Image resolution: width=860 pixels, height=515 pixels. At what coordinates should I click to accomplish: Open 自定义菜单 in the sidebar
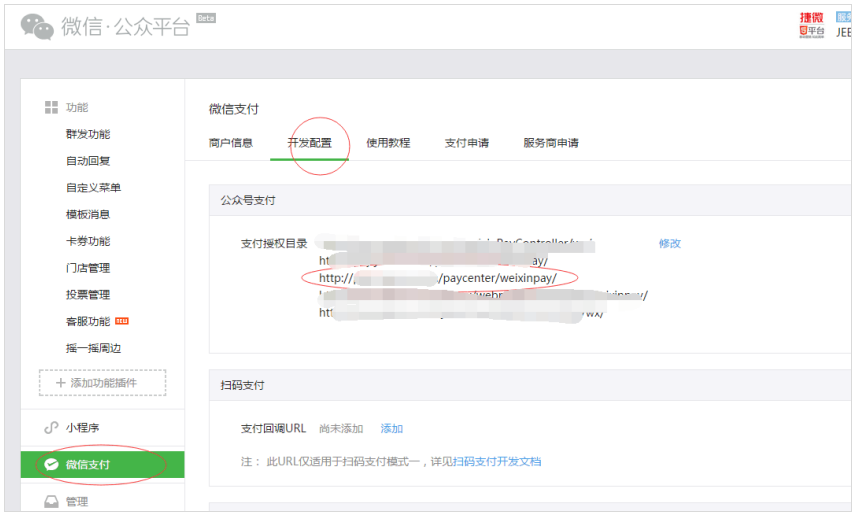tap(93, 188)
